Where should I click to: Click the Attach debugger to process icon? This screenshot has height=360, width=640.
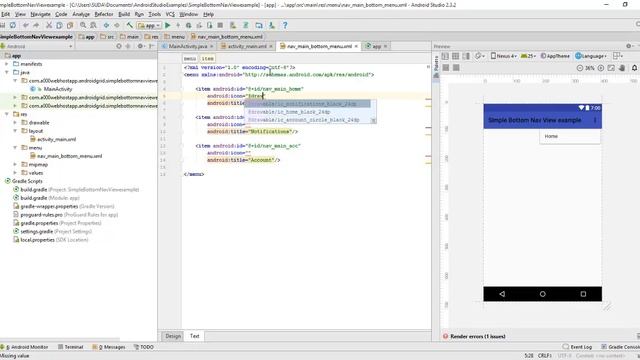coord(209,25)
